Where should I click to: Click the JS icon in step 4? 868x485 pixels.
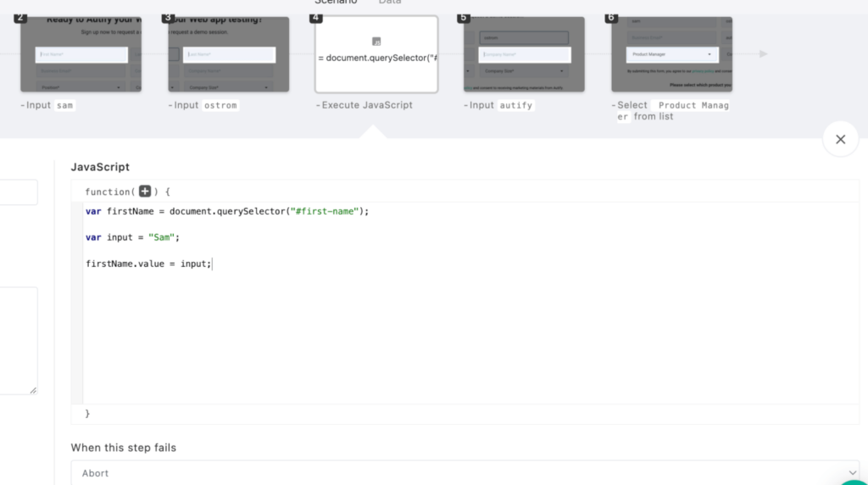click(x=376, y=42)
